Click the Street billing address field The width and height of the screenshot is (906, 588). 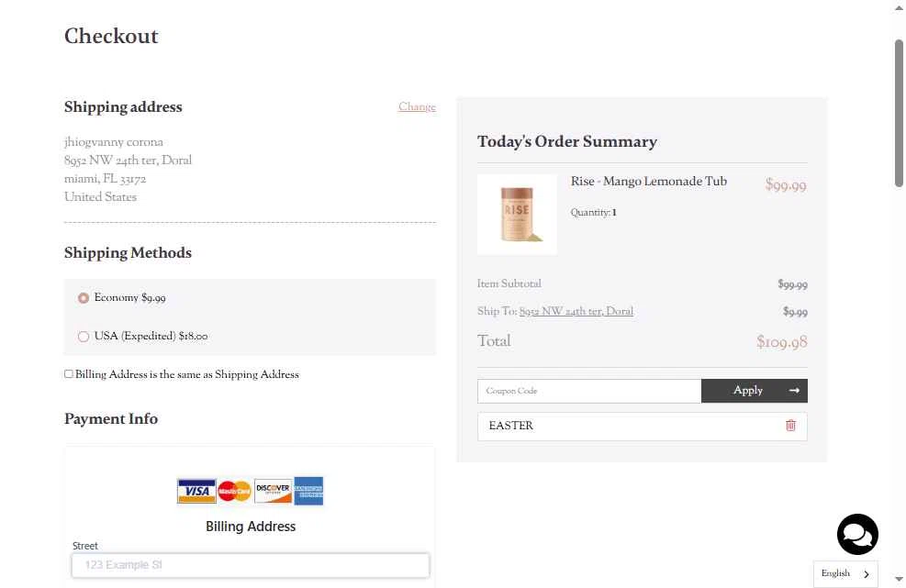[251, 565]
